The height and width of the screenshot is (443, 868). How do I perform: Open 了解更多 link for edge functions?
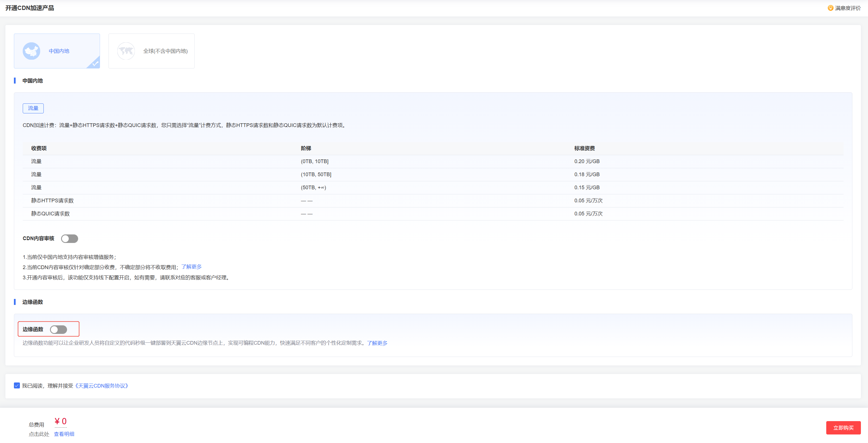click(x=377, y=343)
